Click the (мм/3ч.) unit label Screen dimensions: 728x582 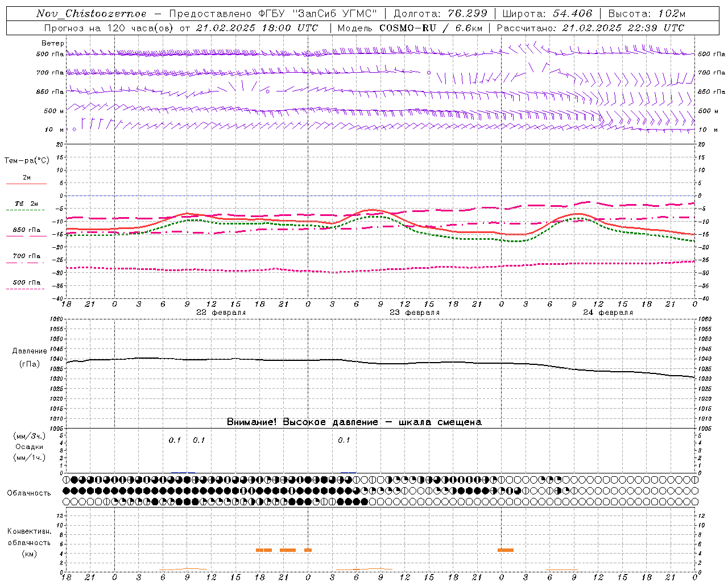coord(30,436)
